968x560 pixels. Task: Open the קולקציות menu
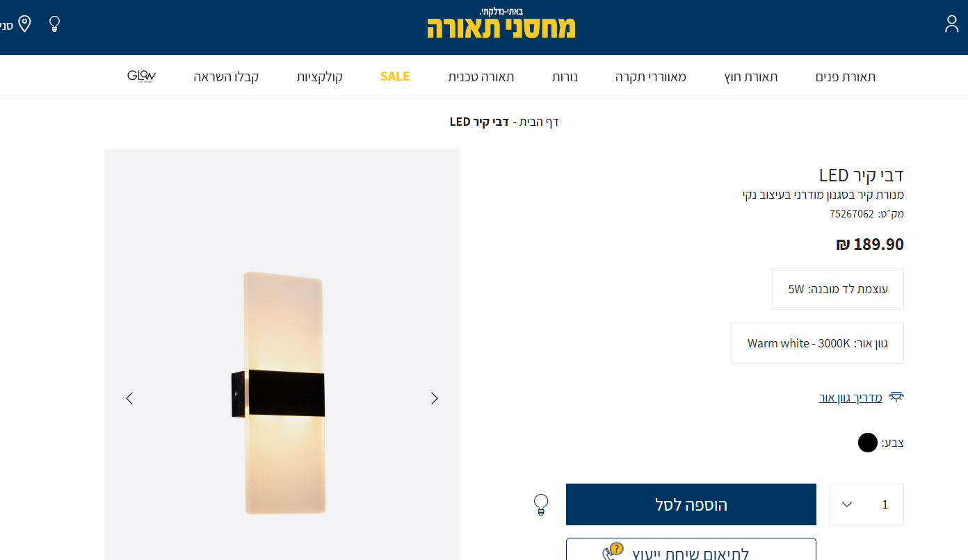[320, 76]
